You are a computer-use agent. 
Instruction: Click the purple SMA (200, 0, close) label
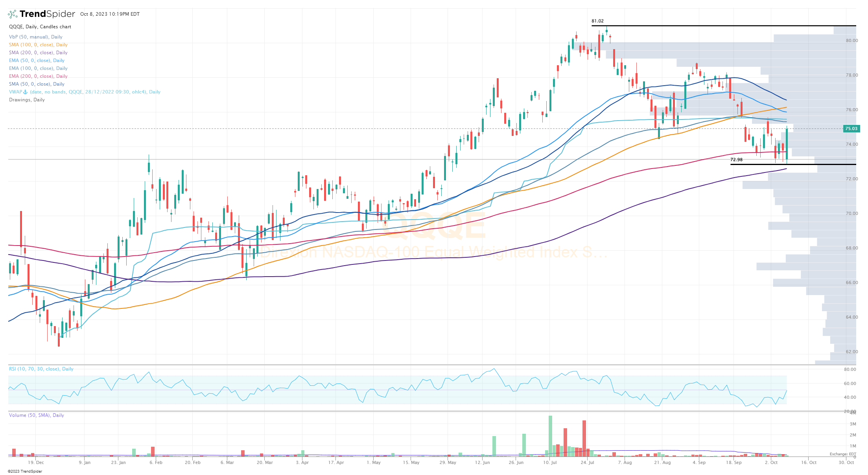(38, 53)
